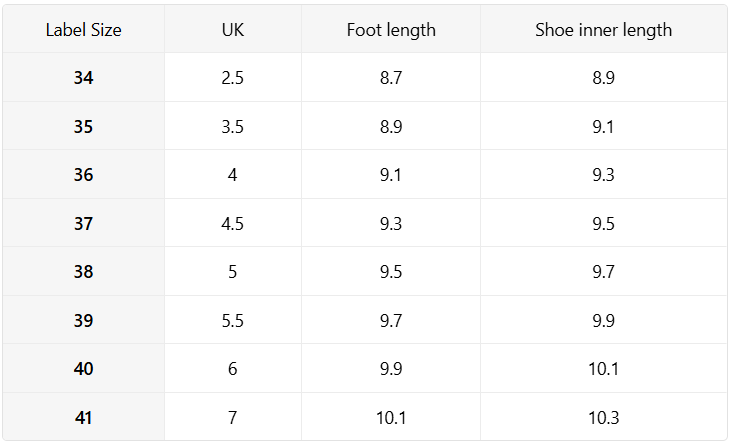Image resolution: width=732 pixels, height=444 pixels.
Task: Click the Foot length column header
Action: point(391,30)
